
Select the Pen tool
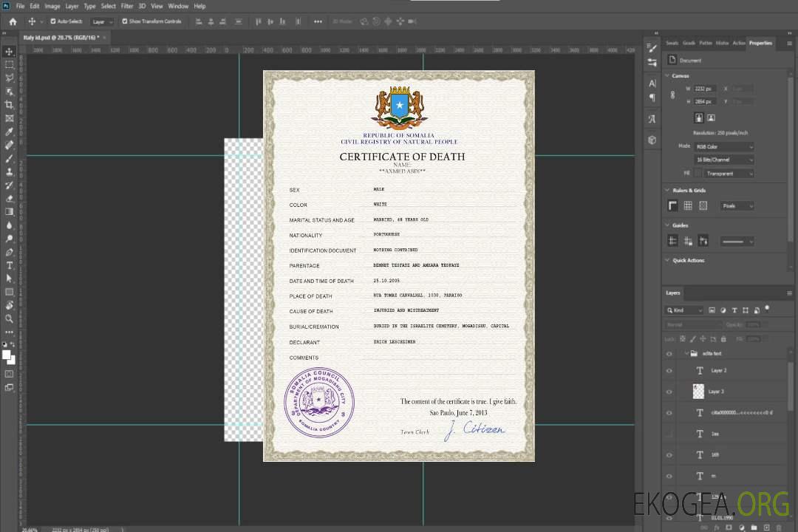(x=9, y=252)
